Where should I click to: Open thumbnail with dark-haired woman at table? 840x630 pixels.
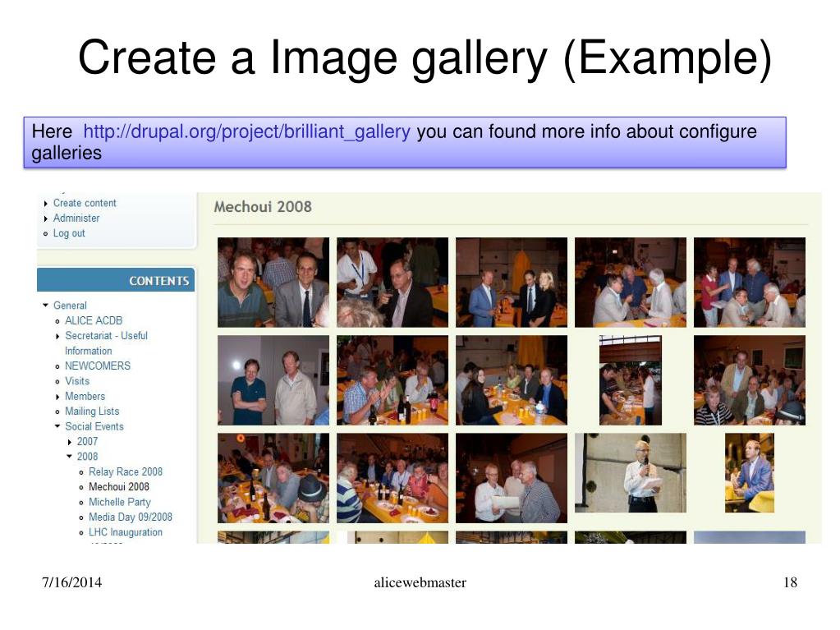click(511, 380)
